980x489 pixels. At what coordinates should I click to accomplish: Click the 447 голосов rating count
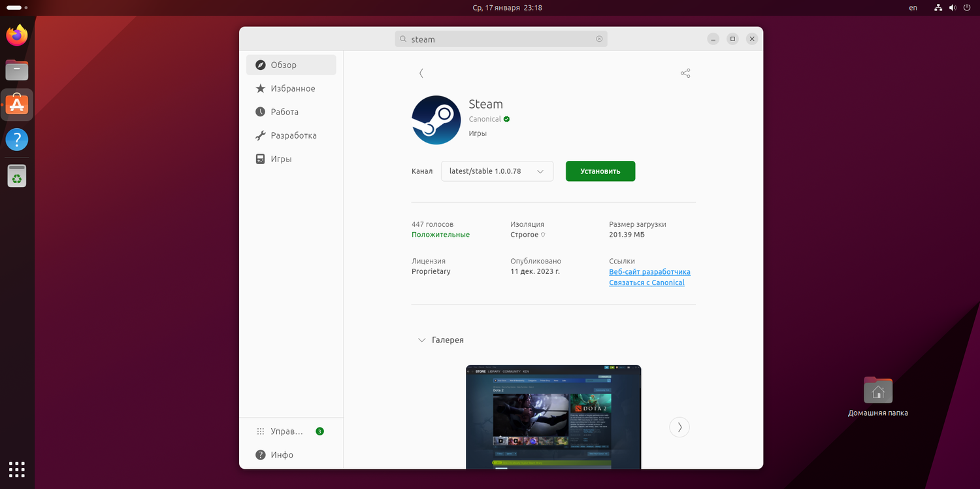tap(433, 224)
